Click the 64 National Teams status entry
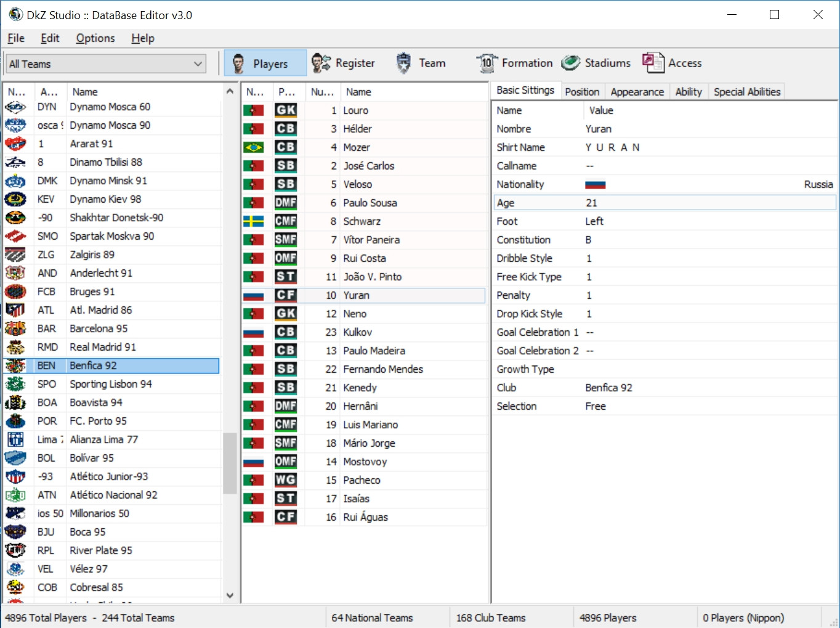This screenshot has width=840, height=628. [x=372, y=618]
